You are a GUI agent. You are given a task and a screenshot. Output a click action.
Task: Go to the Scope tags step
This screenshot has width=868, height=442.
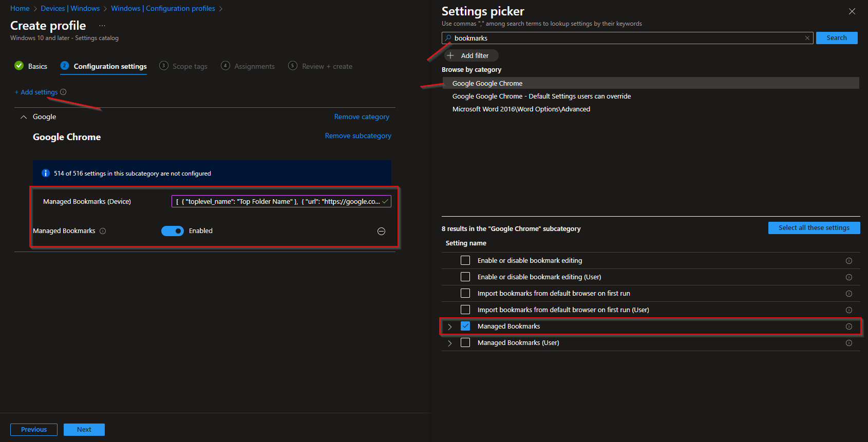pyautogui.click(x=183, y=66)
